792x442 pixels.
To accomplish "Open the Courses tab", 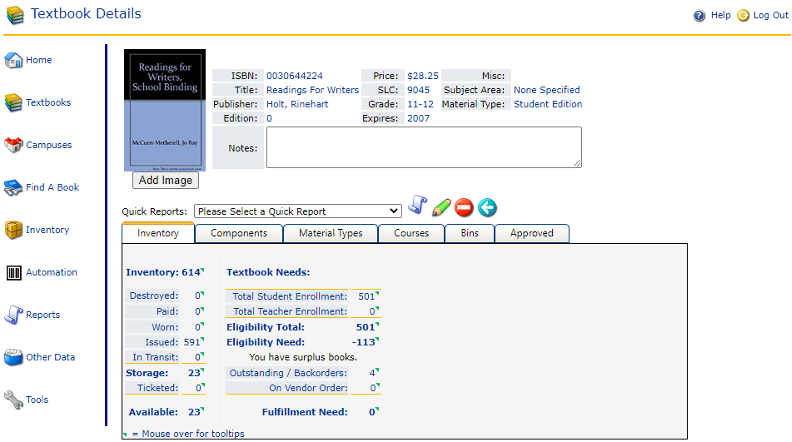I will point(411,233).
